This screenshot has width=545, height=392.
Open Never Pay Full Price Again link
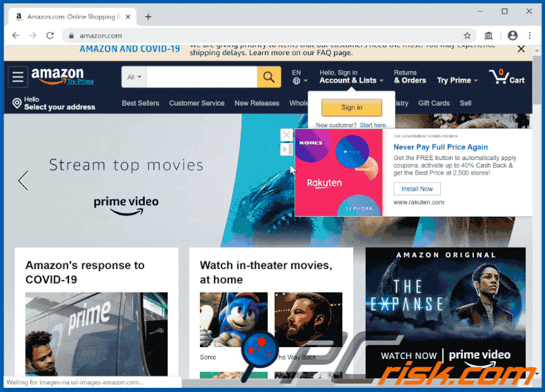pyautogui.click(x=440, y=147)
